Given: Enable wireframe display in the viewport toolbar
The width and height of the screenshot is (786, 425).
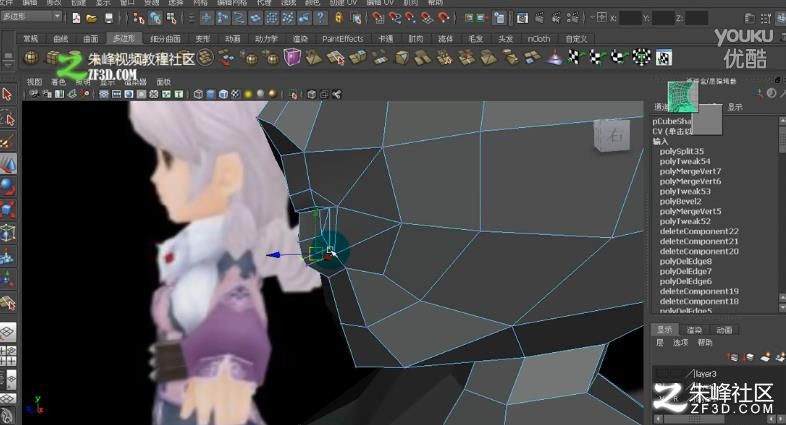Looking at the screenshot, I should tap(199, 94).
